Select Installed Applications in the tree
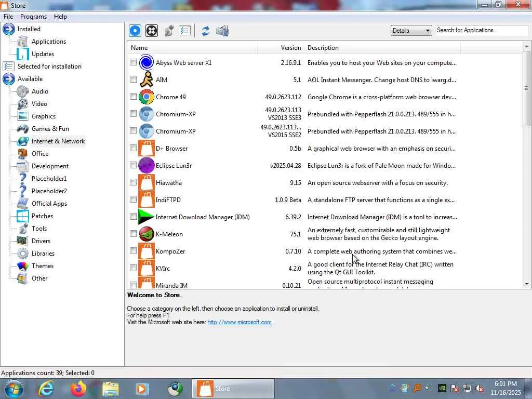 48,42
